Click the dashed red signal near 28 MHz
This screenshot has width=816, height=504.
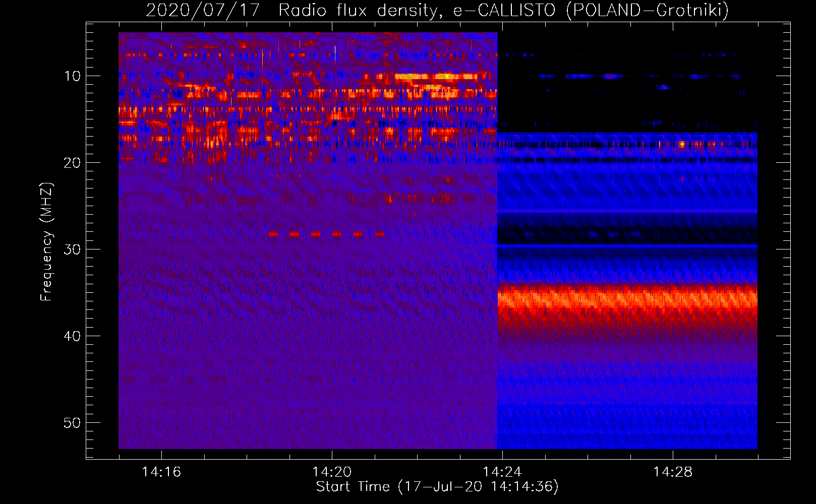[x=326, y=234]
